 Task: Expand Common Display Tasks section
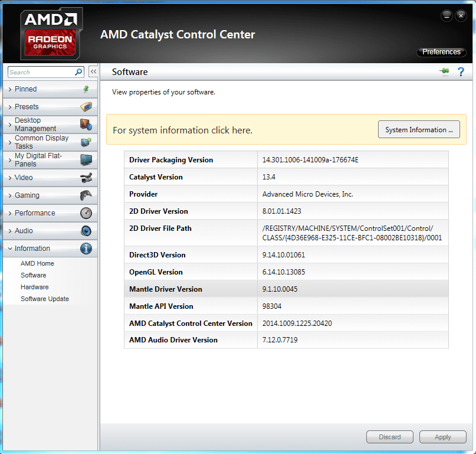pyautogui.click(x=50, y=142)
